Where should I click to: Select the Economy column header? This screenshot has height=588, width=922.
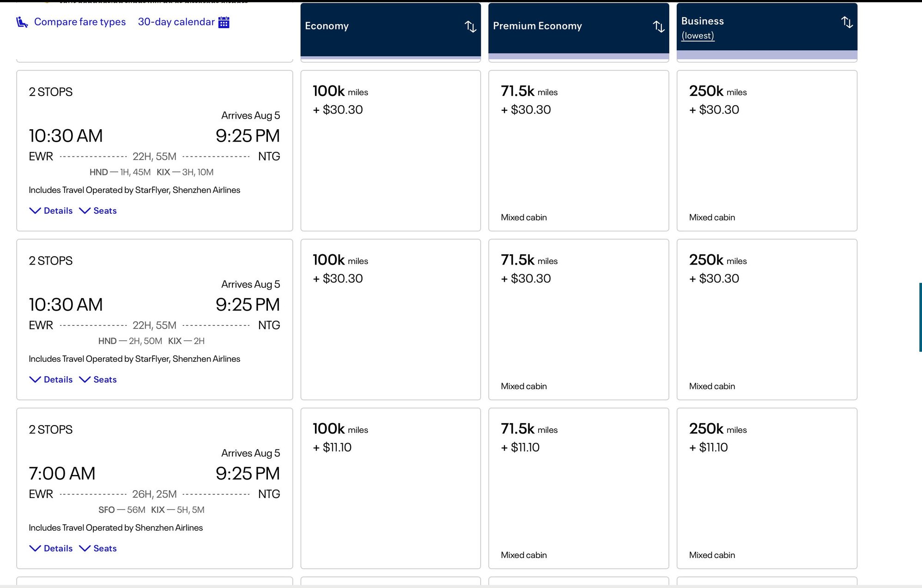tap(327, 26)
